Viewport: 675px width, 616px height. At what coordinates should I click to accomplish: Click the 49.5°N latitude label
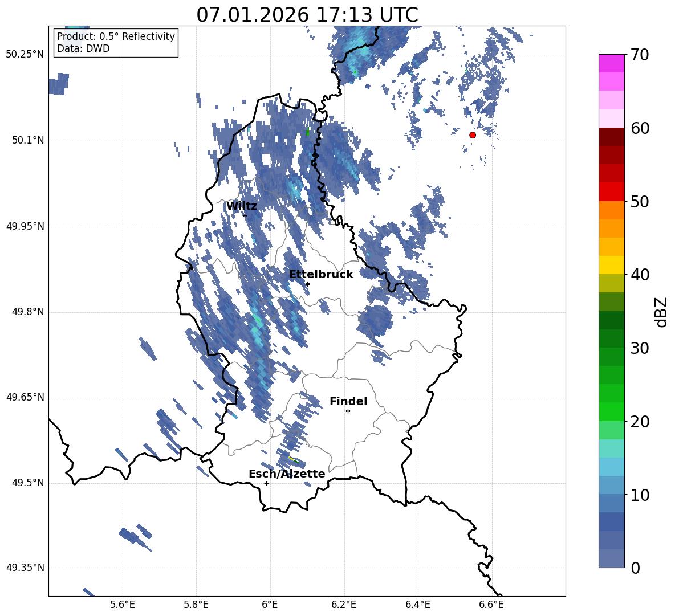pyautogui.click(x=27, y=483)
